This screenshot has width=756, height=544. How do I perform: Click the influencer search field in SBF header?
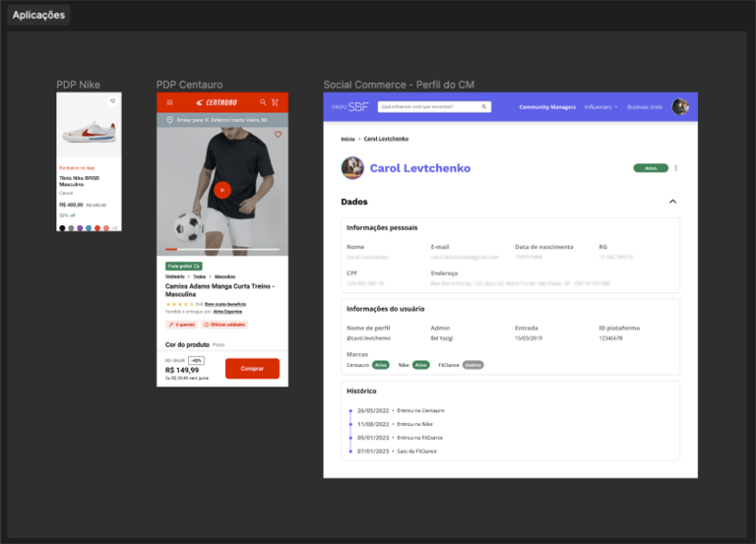point(434,106)
